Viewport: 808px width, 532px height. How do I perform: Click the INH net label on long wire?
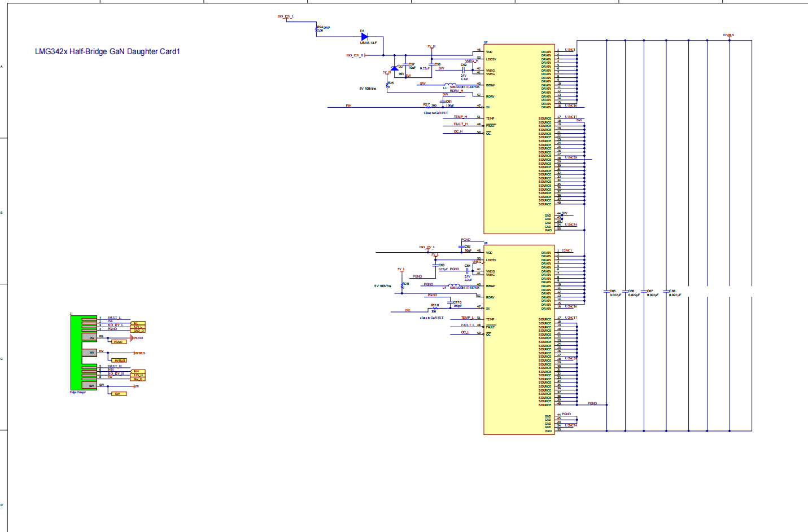pos(348,105)
